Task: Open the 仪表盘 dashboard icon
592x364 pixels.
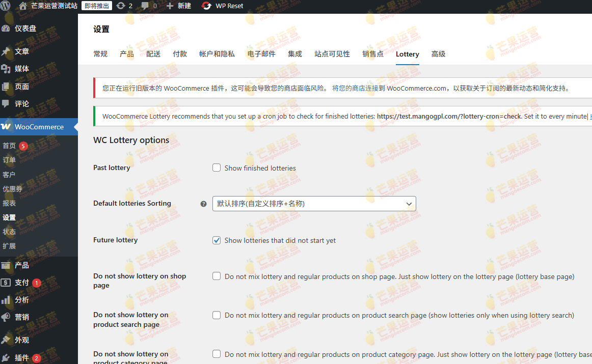Action: [6, 29]
